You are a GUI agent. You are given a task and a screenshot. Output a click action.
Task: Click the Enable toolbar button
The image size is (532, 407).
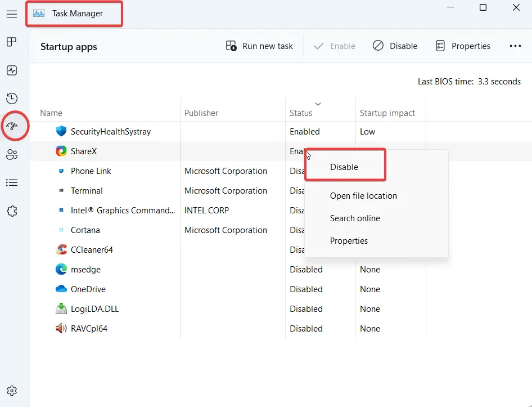click(335, 46)
